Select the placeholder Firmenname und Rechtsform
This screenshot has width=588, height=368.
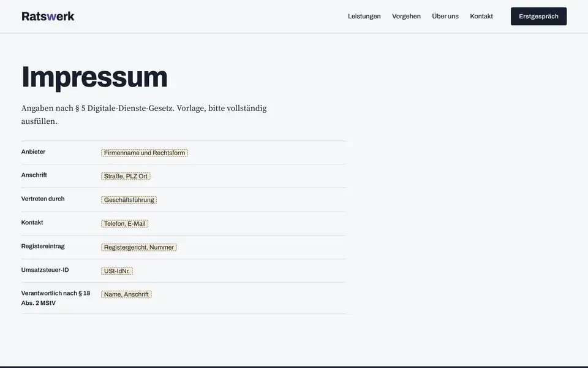pyautogui.click(x=145, y=153)
